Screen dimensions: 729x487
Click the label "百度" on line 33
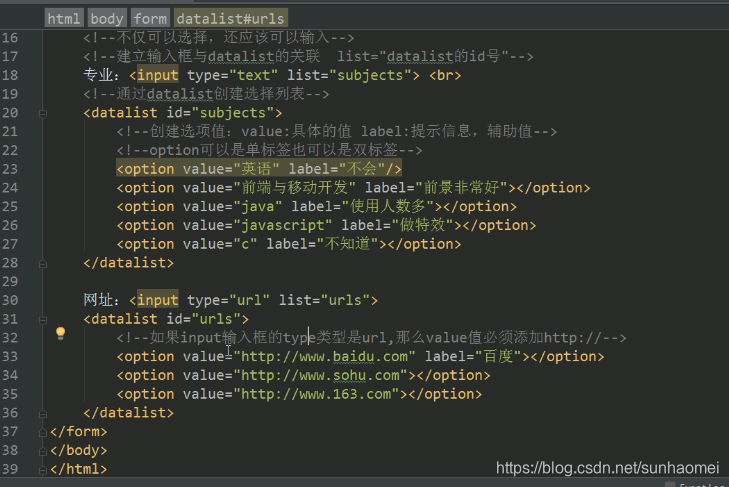pos(498,356)
